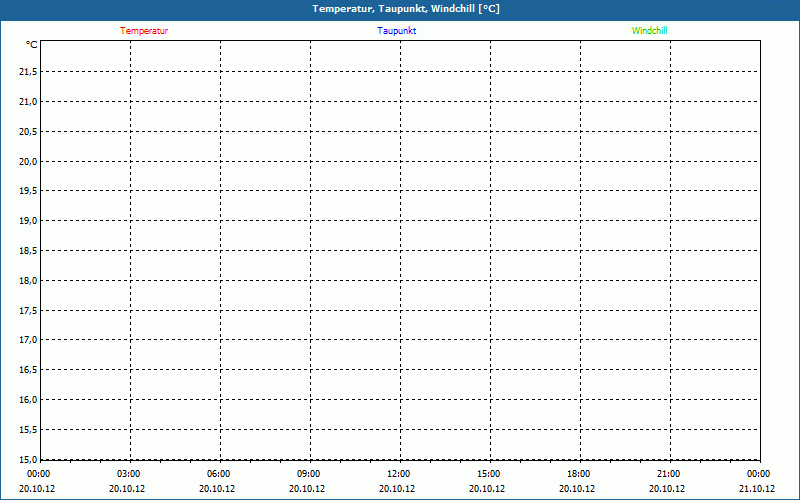Click the 20,5 y-axis value
The image size is (800, 500).
[28, 132]
